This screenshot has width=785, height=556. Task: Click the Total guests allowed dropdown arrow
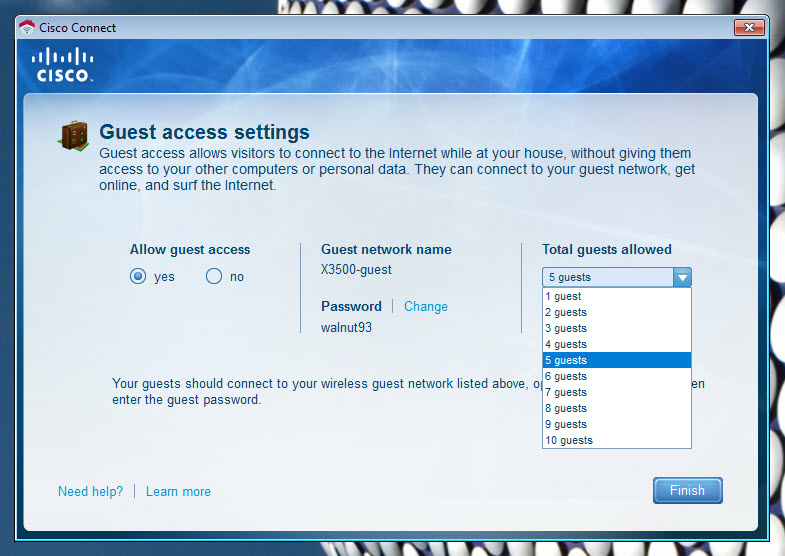[682, 277]
